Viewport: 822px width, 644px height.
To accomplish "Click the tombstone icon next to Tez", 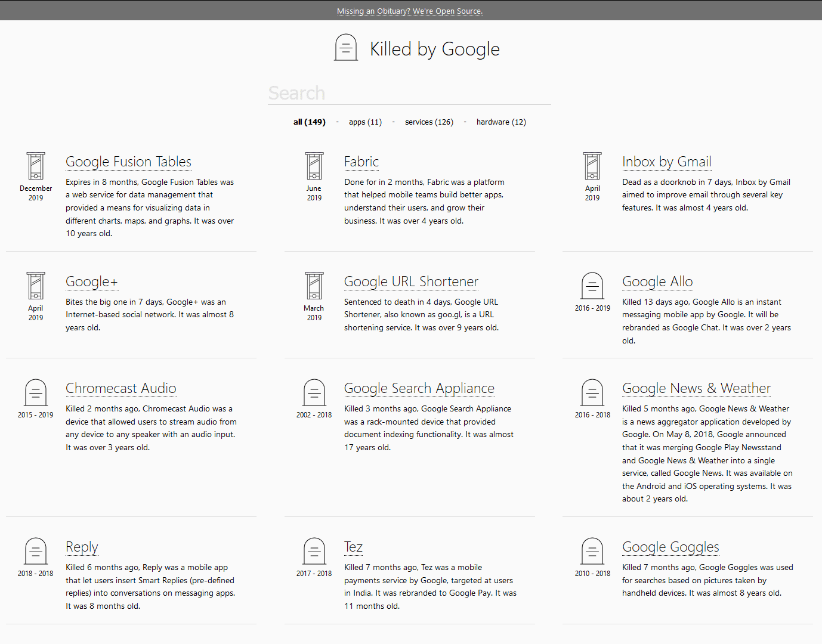I will [314, 551].
